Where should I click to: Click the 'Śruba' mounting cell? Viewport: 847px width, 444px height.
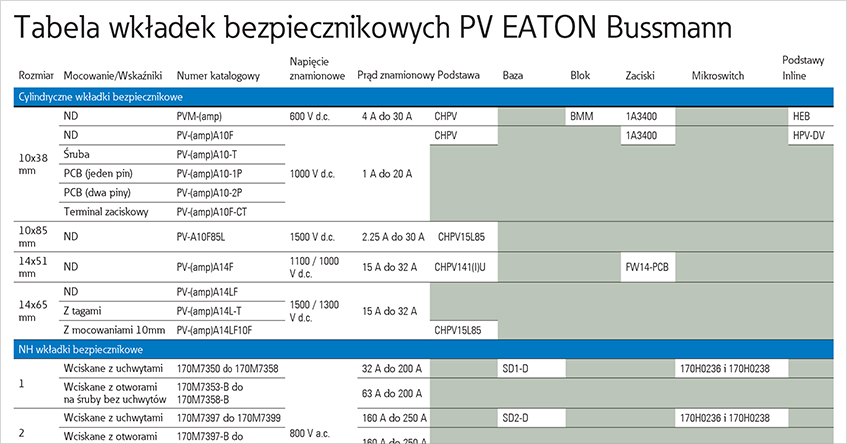point(76,154)
